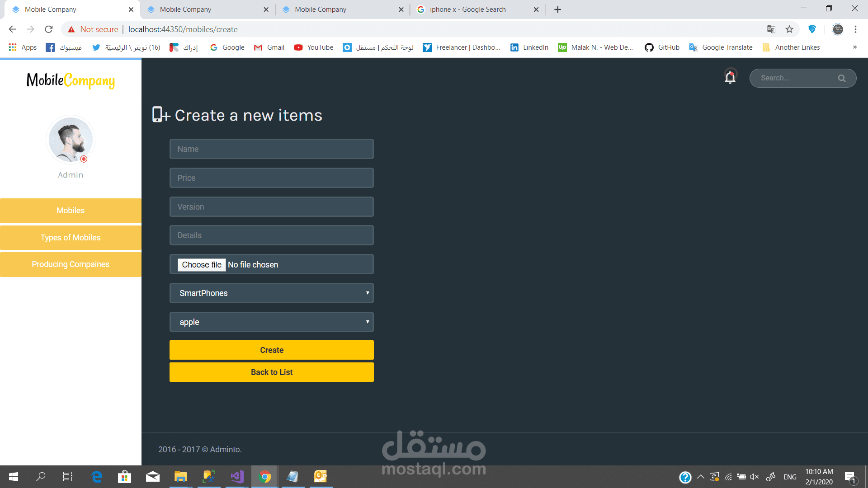The image size is (868, 488).
Task: Open Visual Studio from the taskbar
Action: 237,477
